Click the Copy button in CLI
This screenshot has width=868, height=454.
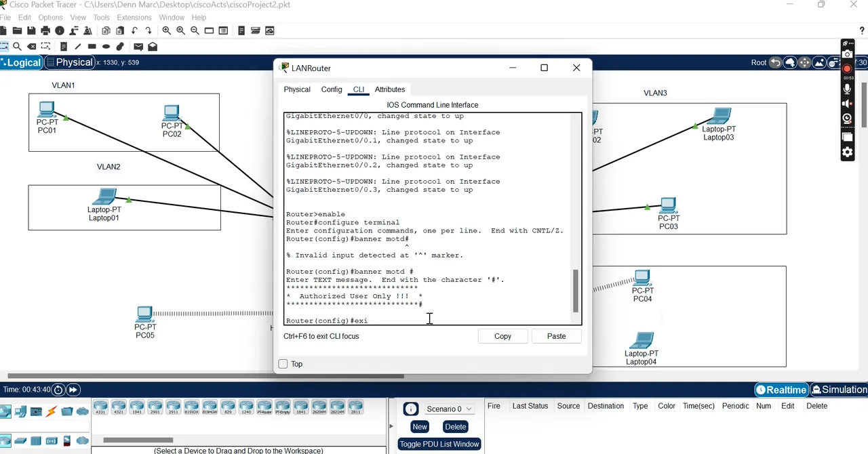tap(502, 336)
